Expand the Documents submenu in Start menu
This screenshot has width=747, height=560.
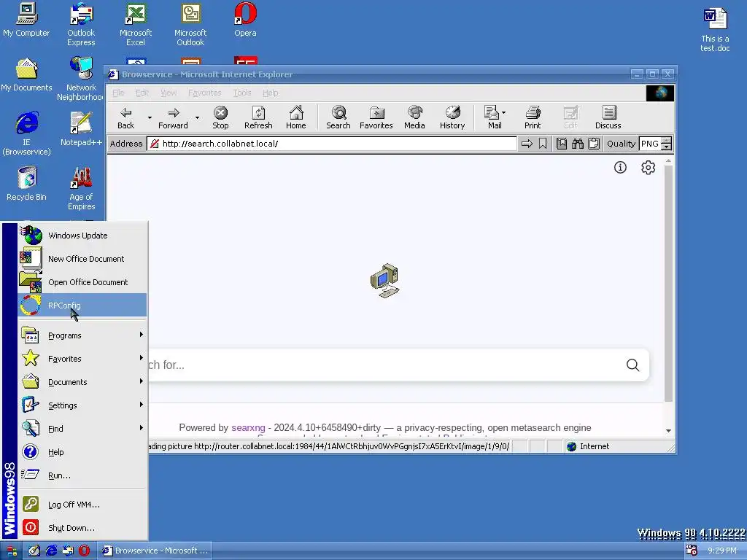(x=82, y=382)
